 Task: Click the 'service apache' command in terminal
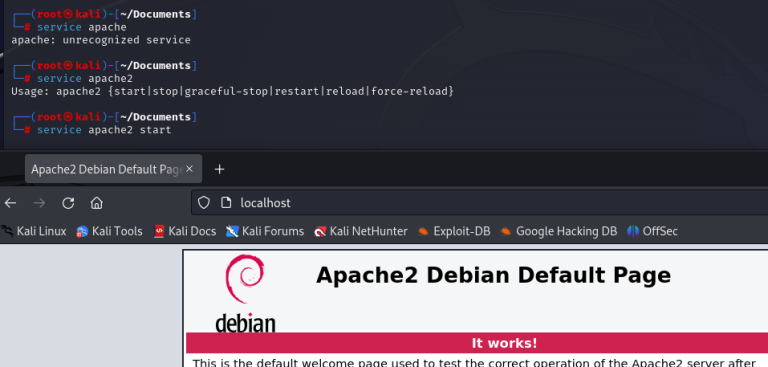pyautogui.click(x=81, y=27)
